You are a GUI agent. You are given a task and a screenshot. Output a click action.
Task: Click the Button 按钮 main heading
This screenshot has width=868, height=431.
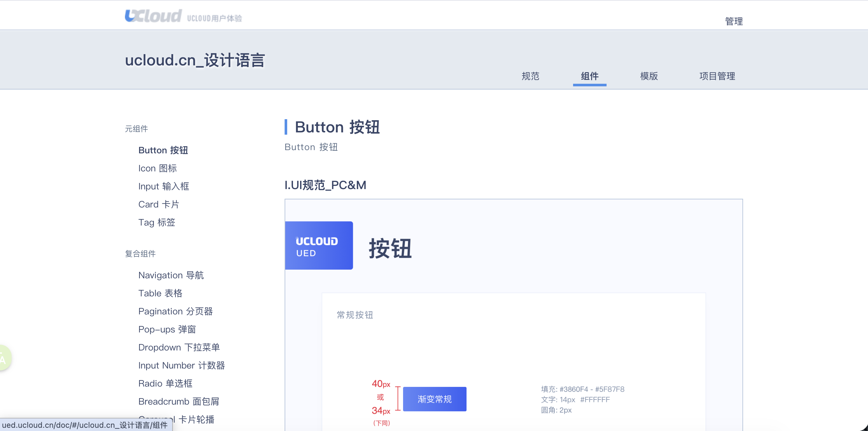[337, 127]
